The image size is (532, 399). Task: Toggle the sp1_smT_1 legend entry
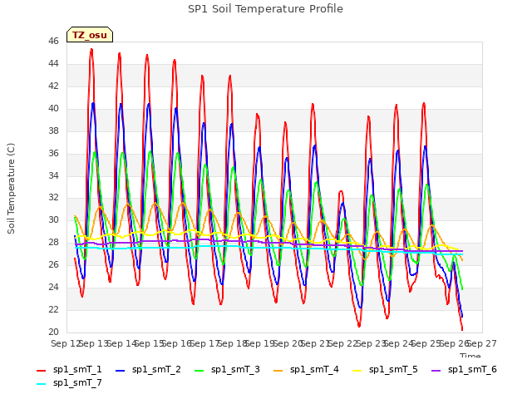[x=69, y=369]
